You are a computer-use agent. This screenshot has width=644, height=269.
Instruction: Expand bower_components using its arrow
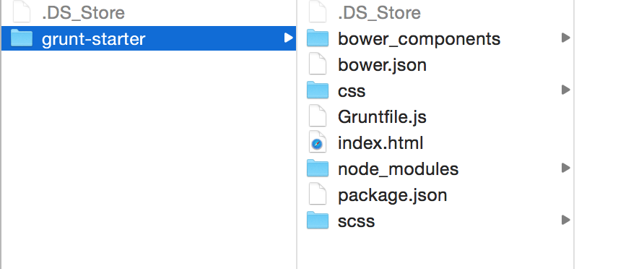point(565,38)
